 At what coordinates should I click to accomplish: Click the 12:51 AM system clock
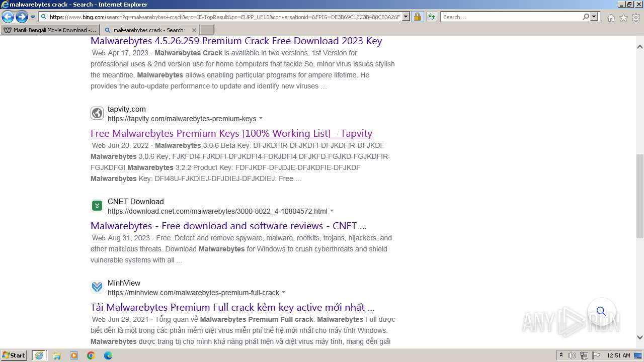click(618, 355)
